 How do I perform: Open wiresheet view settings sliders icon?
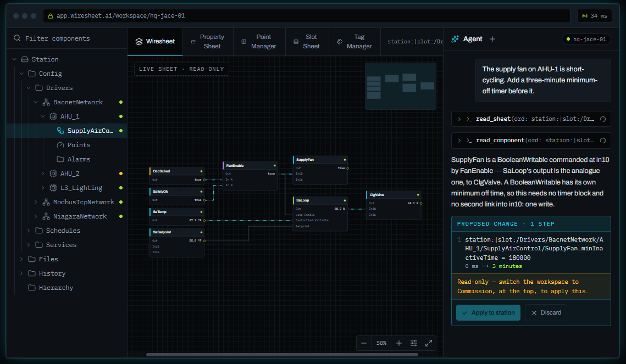tap(414, 343)
